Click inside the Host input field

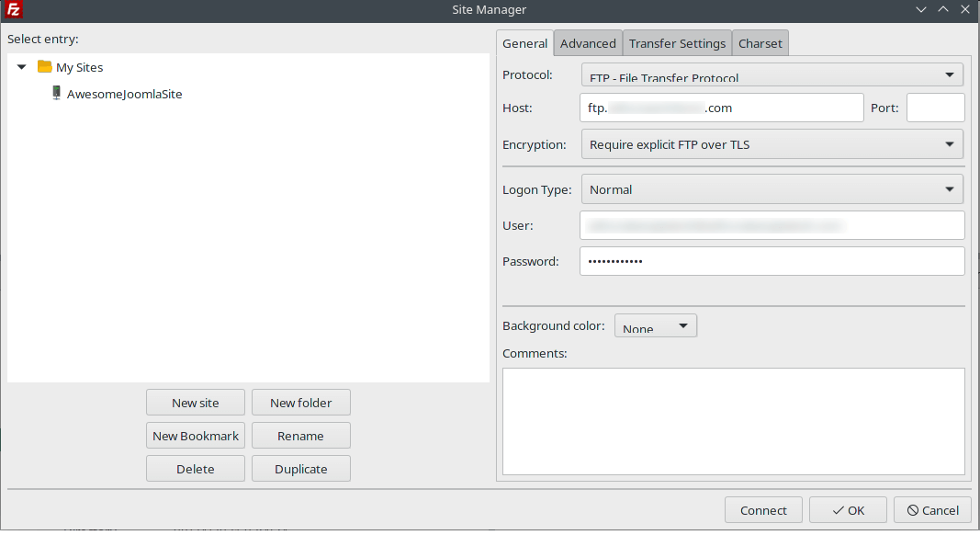click(x=721, y=108)
